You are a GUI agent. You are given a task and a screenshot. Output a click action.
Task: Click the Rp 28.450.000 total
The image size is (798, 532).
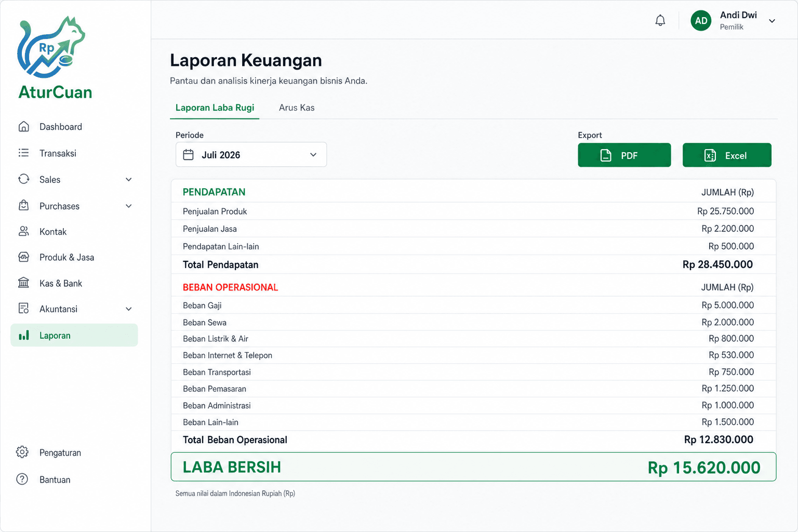coord(717,264)
